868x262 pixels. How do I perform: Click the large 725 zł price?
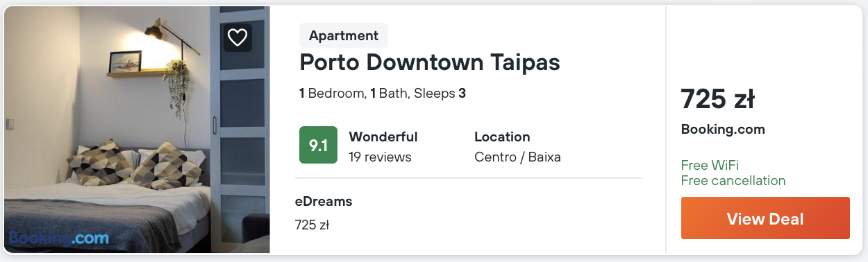(717, 99)
